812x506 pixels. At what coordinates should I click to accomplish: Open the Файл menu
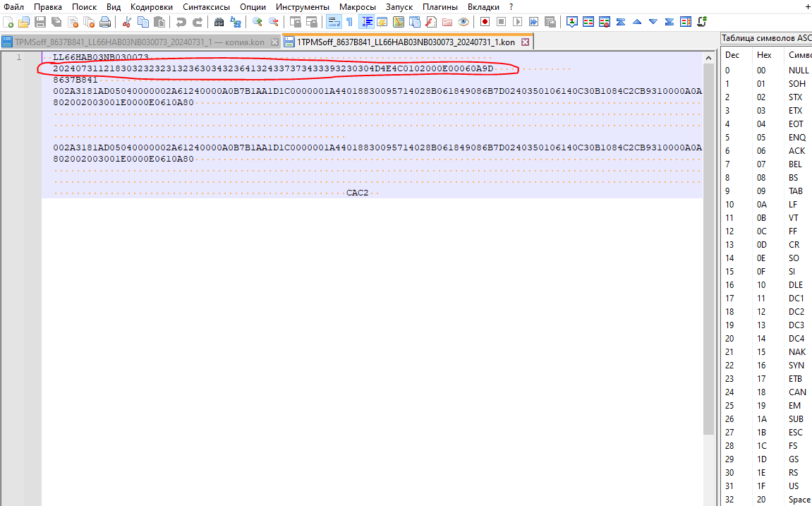click(x=13, y=7)
